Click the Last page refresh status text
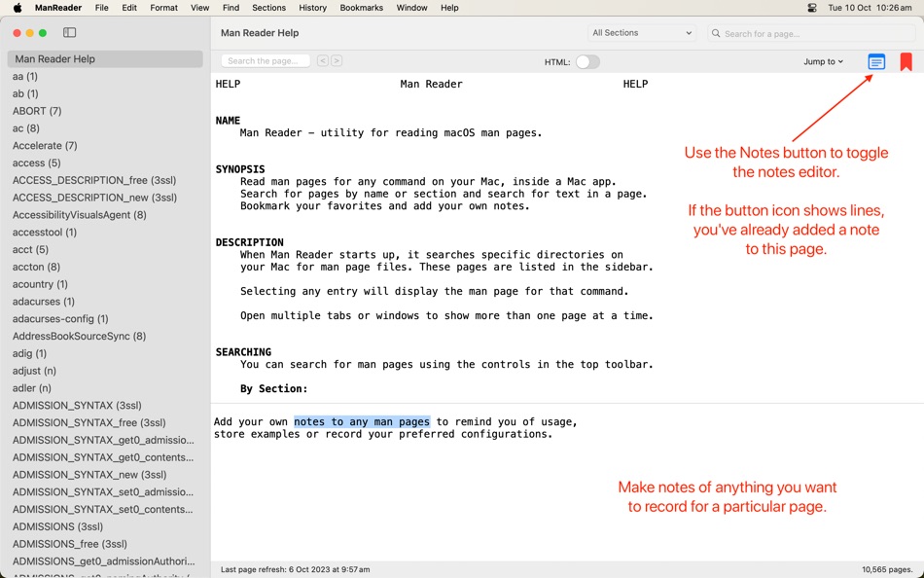 click(296, 570)
